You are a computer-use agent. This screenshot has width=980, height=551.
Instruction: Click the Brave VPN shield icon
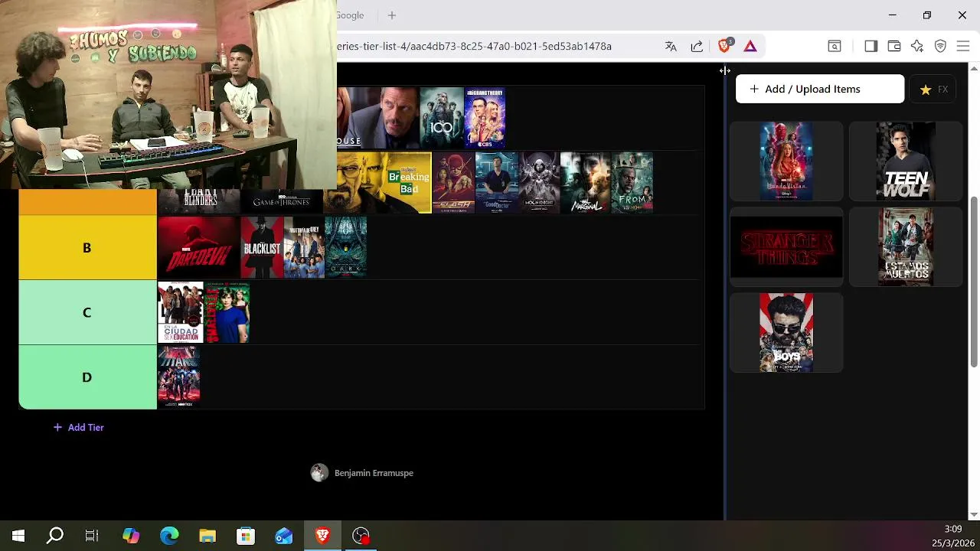pyautogui.click(x=940, y=46)
